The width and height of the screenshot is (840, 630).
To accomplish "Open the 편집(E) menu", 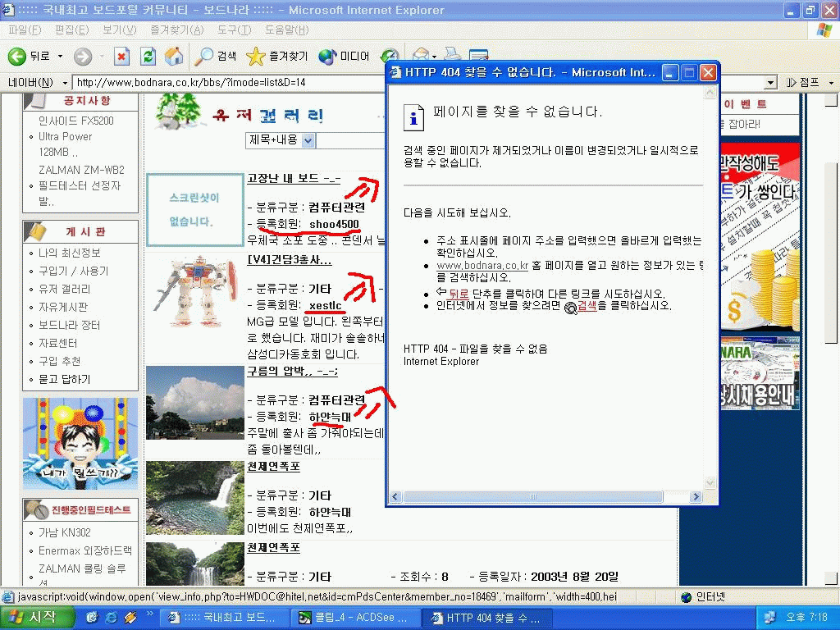I will (x=72, y=30).
